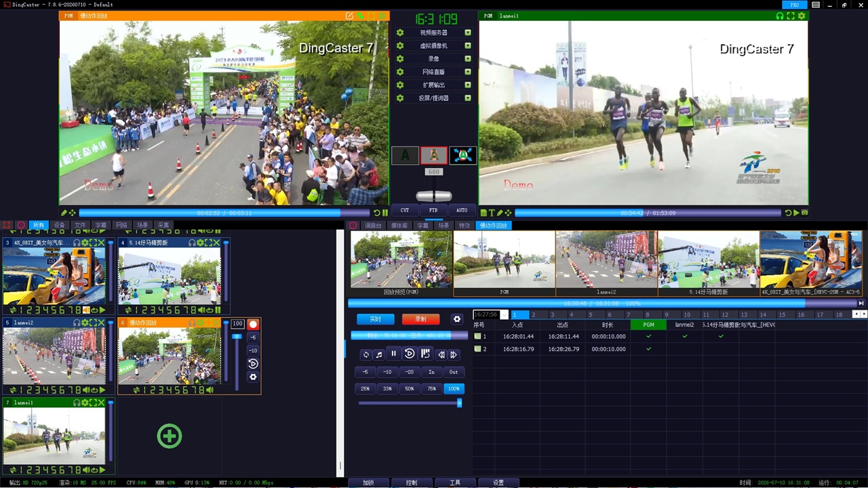Open settings gear for 录像 recording row

click(x=400, y=59)
